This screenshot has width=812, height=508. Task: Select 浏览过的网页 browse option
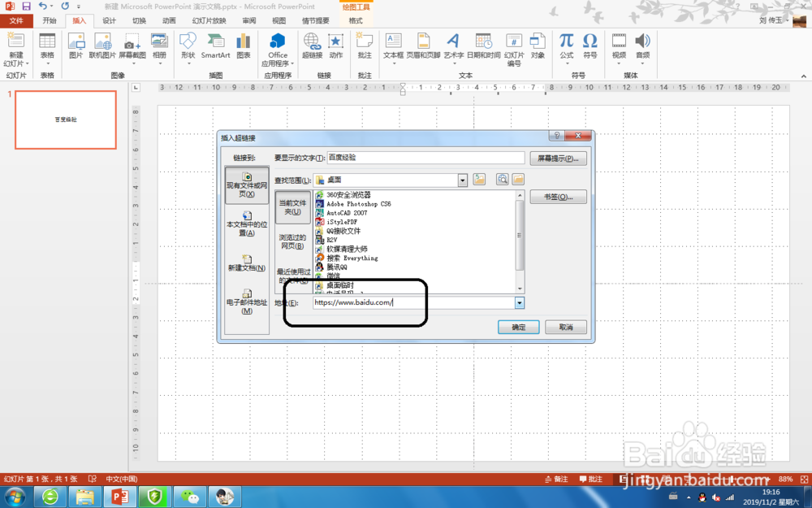pyautogui.click(x=292, y=241)
